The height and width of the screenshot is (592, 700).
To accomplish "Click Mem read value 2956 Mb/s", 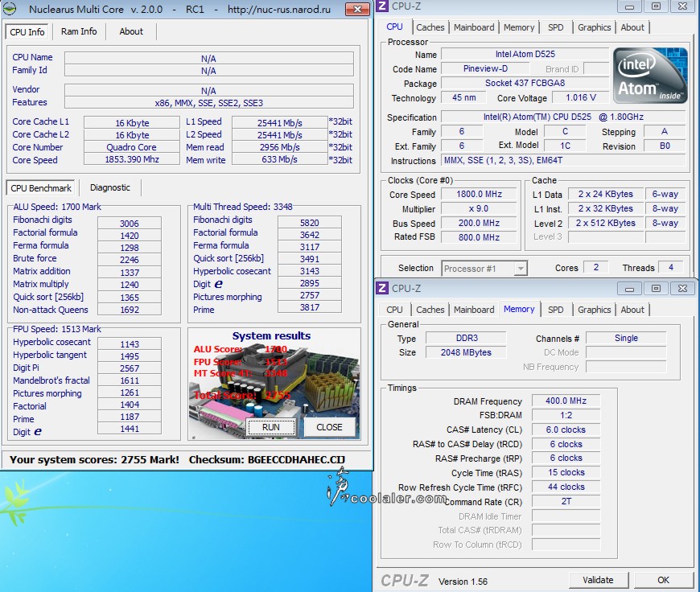I will [x=279, y=147].
